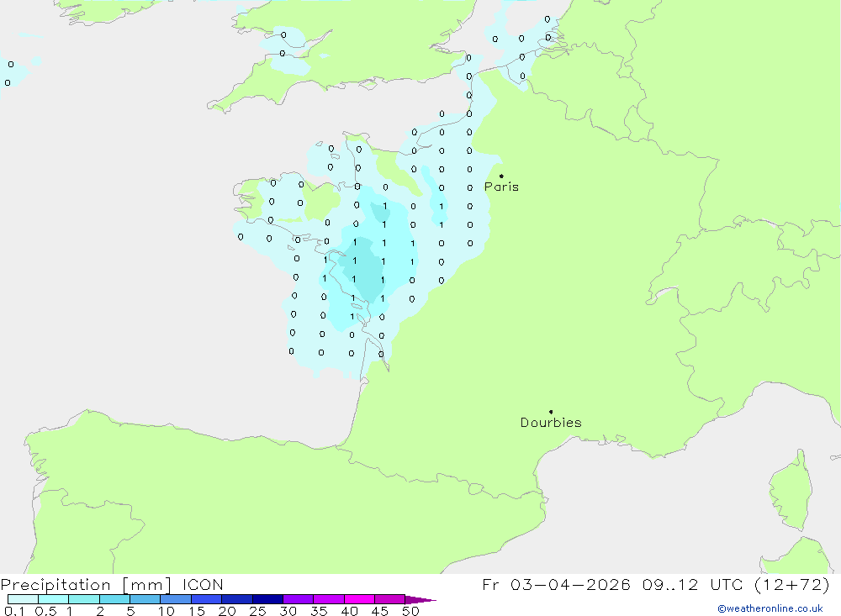
Task: Select the Dourbies location dot marker
Action: tap(551, 412)
